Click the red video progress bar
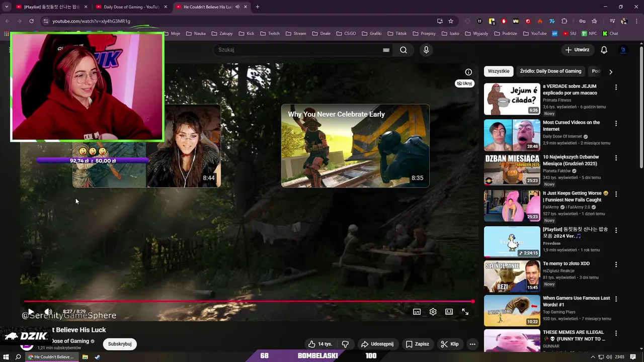The width and height of the screenshot is (644, 362). tap(249, 302)
